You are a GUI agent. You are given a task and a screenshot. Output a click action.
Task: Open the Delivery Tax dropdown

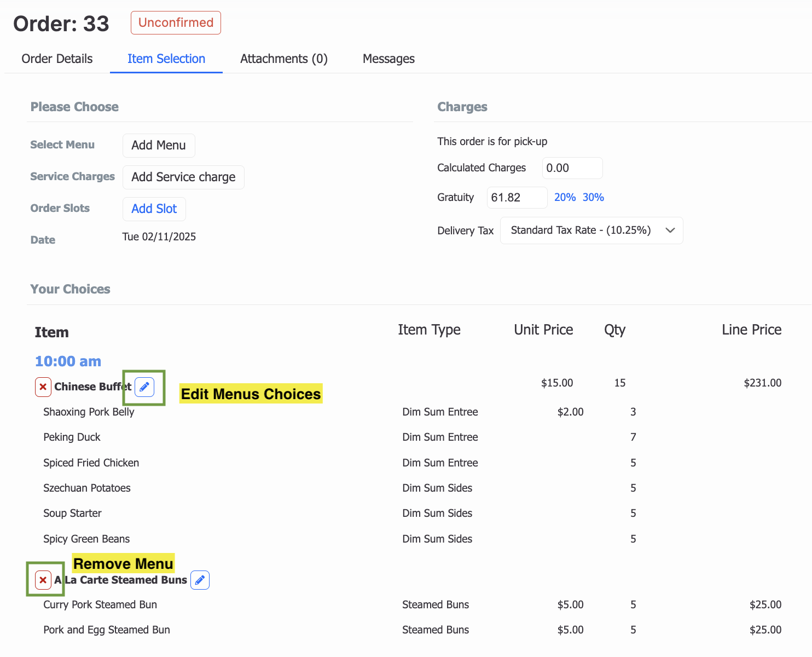click(x=591, y=230)
